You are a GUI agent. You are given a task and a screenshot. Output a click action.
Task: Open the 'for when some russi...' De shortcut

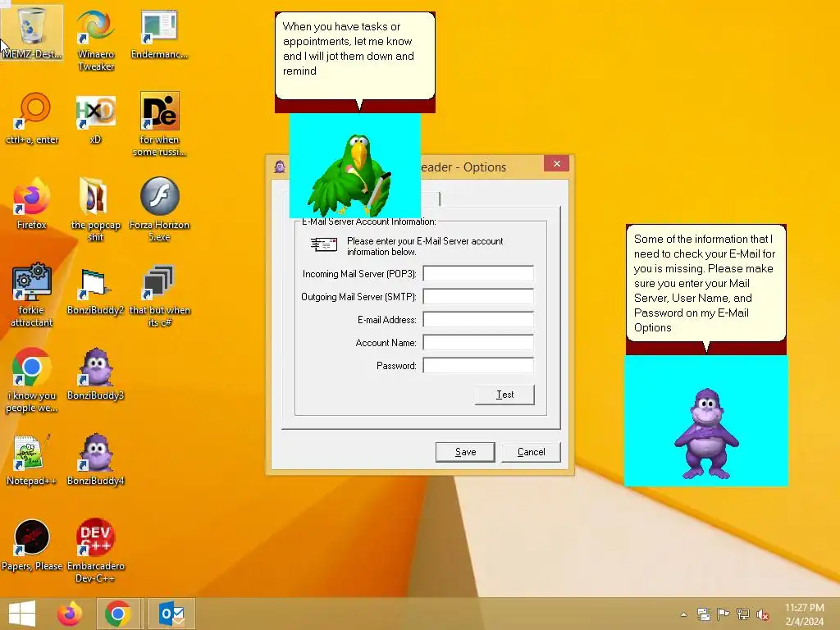pos(159,124)
